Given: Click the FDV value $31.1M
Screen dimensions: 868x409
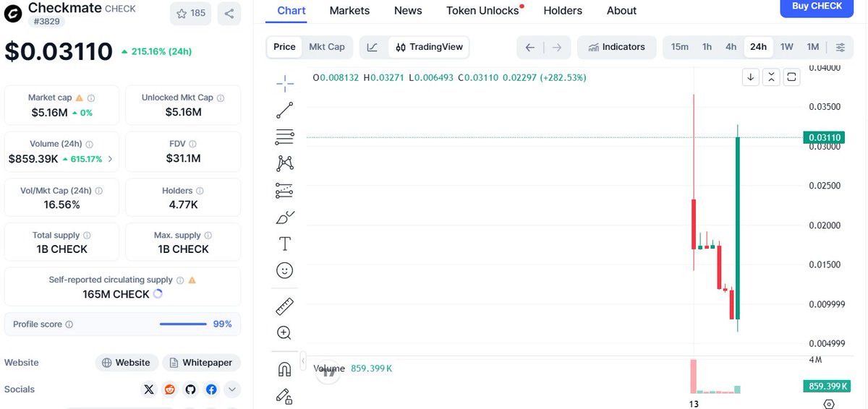Looking at the screenshot, I should click(x=183, y=158).
